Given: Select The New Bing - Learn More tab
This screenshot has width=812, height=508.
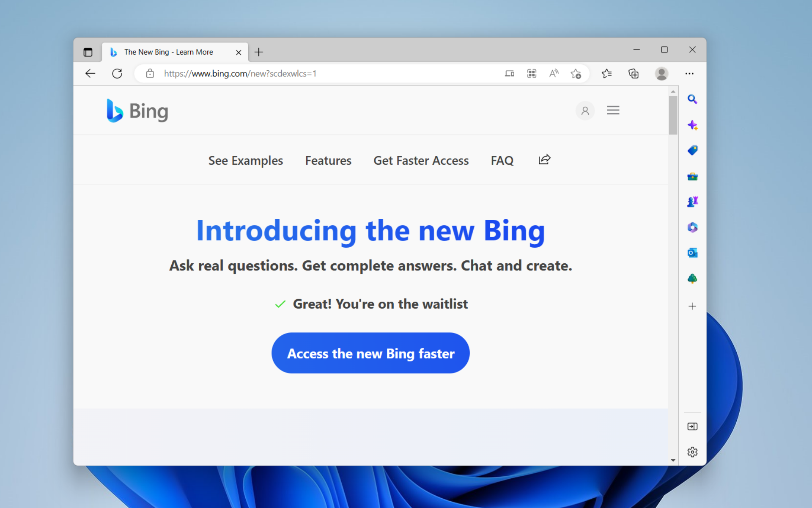Looking at the screenshot, I should (x=175, y=52).
